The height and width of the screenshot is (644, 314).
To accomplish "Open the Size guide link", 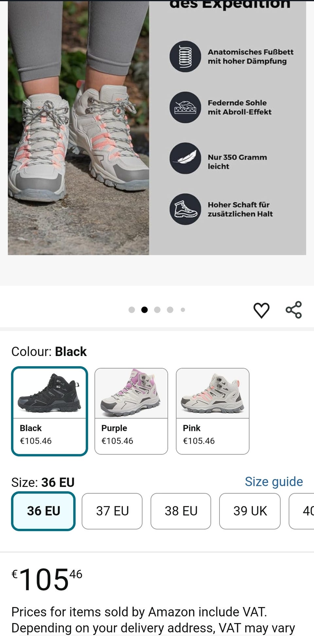I will [x=274, y=482].
